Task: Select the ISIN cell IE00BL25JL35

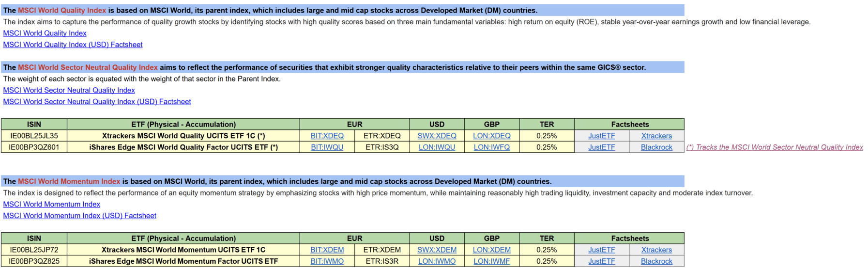Action: [x=34, y=136]
